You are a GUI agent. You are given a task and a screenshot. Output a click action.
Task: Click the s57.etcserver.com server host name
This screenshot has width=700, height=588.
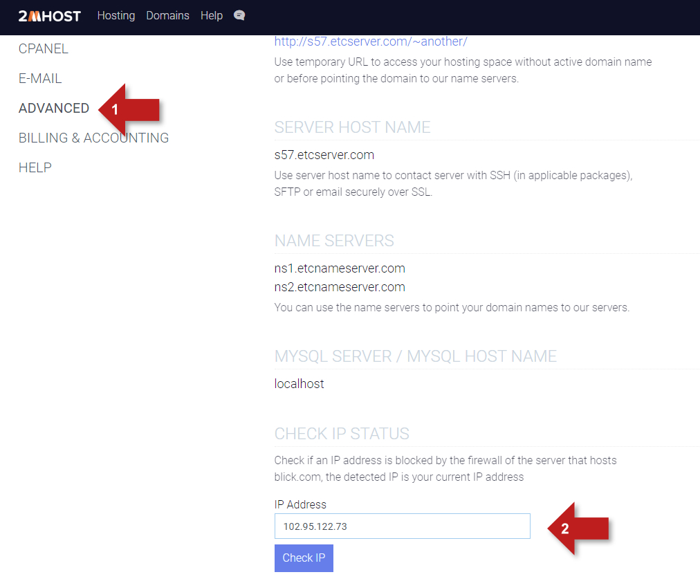[324, 155]
